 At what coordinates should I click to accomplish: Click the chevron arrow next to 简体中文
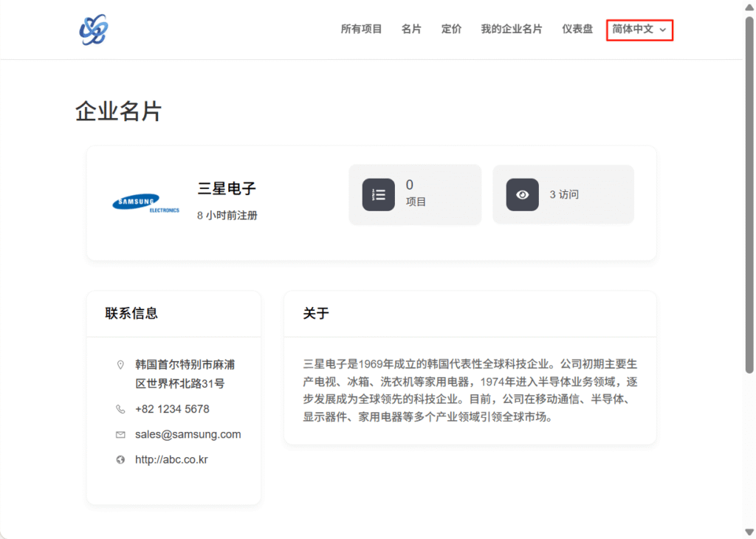tap(663, 30)
